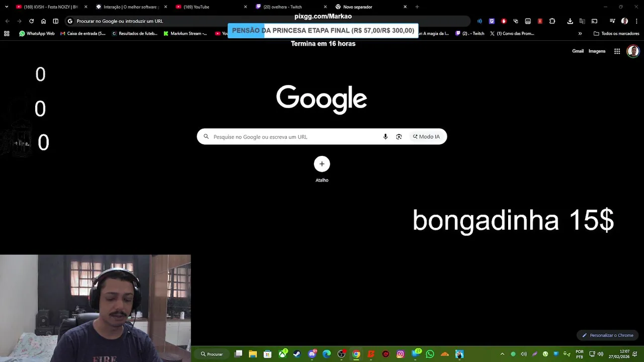Click Personalizar o Chrome button
The height and width of the screenshot is (362, 644).
point(608,335)
